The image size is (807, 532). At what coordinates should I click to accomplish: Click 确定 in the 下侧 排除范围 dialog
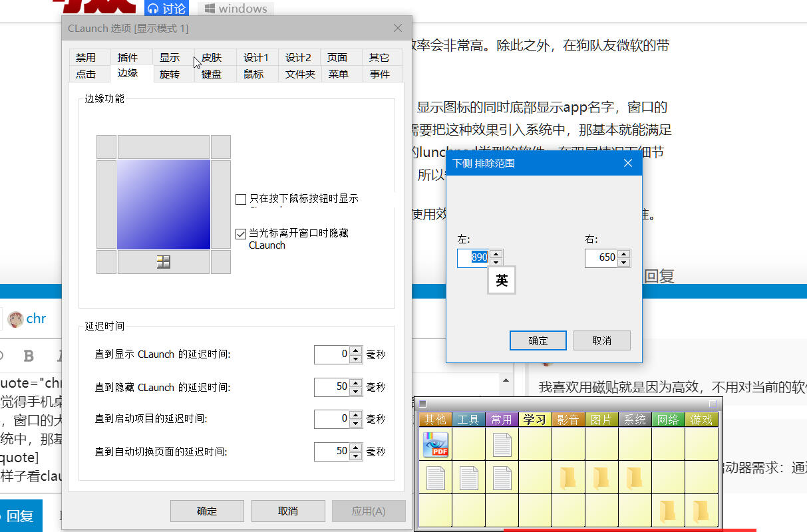(x=538, y=340)
